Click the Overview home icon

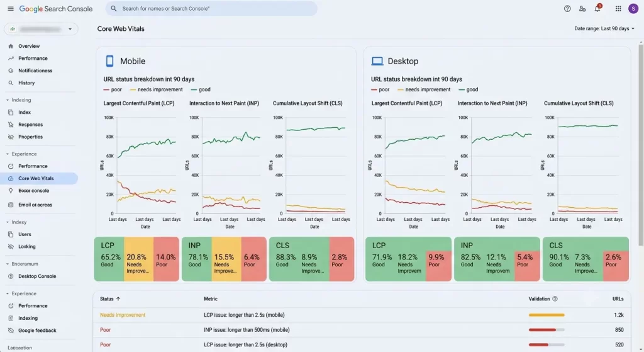[x=11, y=46]
